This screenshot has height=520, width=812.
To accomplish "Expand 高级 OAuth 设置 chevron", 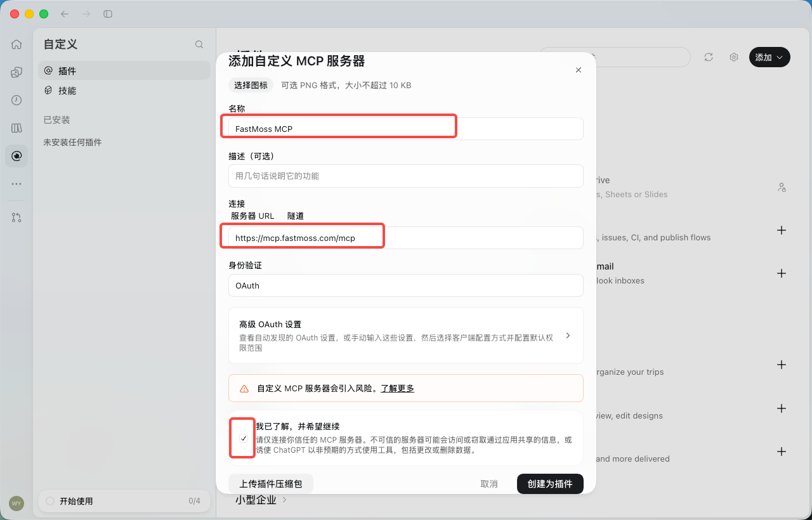I will tap(568, 335).
